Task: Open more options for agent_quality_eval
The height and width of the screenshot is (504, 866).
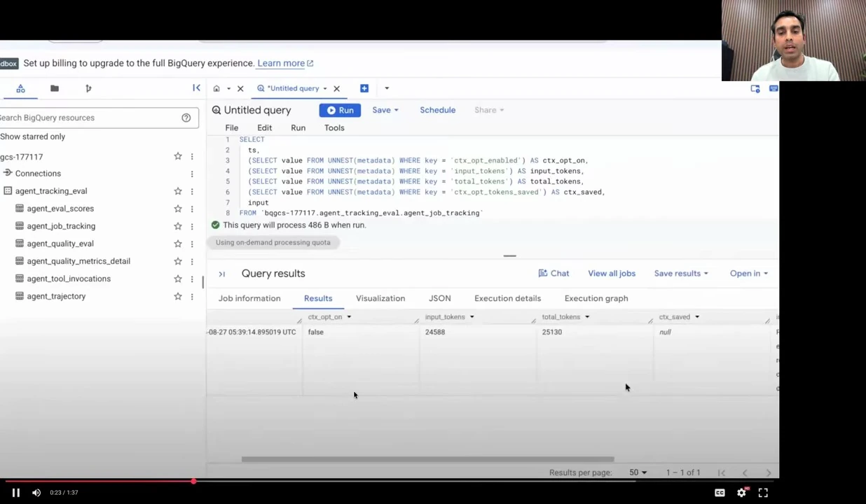Action: point(192,244)
